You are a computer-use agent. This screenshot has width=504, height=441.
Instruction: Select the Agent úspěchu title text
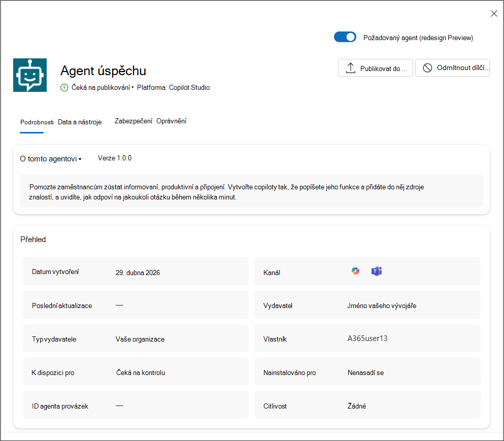tap(103, 71)
